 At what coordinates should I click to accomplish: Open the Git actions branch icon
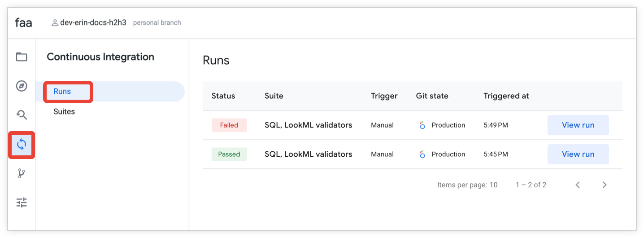[22, 173]
